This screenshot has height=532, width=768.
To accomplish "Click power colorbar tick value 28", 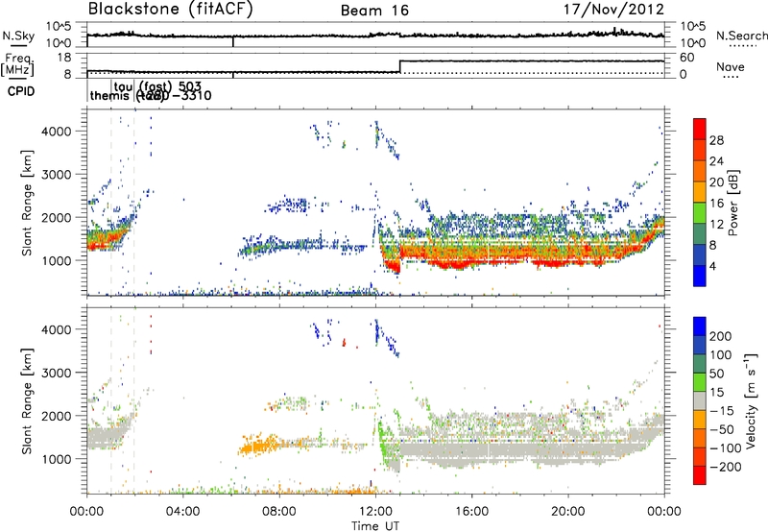I will (x=716, y=140).
